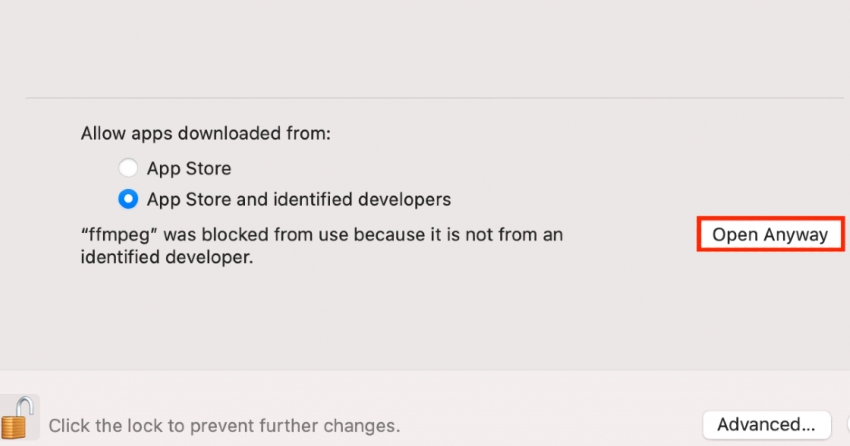Prevent further changes using the lock icon

tap(18, 417)
